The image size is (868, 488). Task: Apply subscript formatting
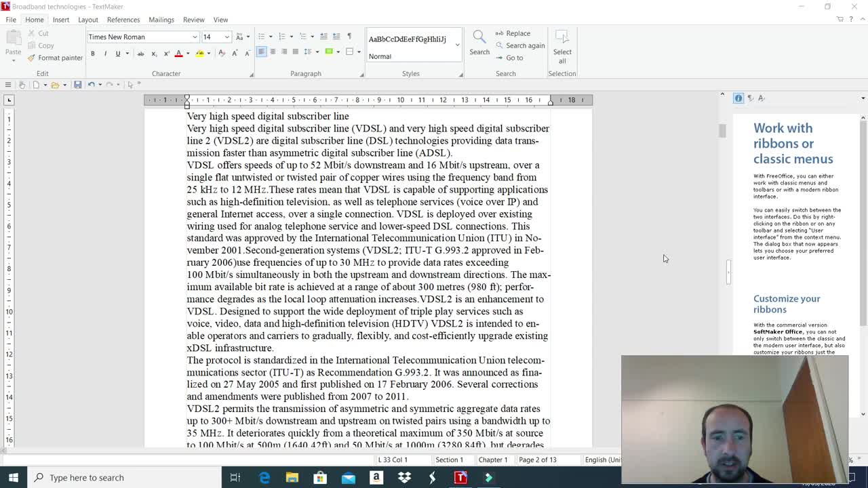(154, 54)
